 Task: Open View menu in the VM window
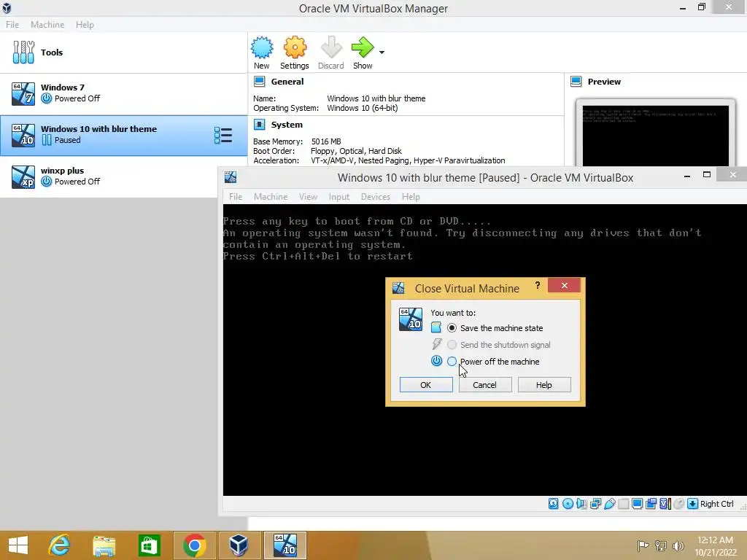pos(309,197)
